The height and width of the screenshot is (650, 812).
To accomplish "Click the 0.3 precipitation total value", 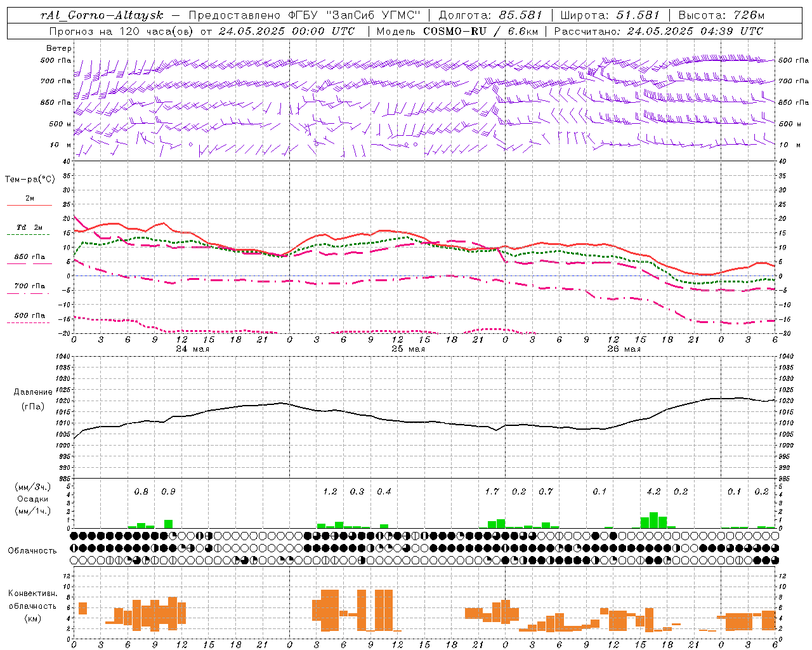I will [x=357, y=491].
